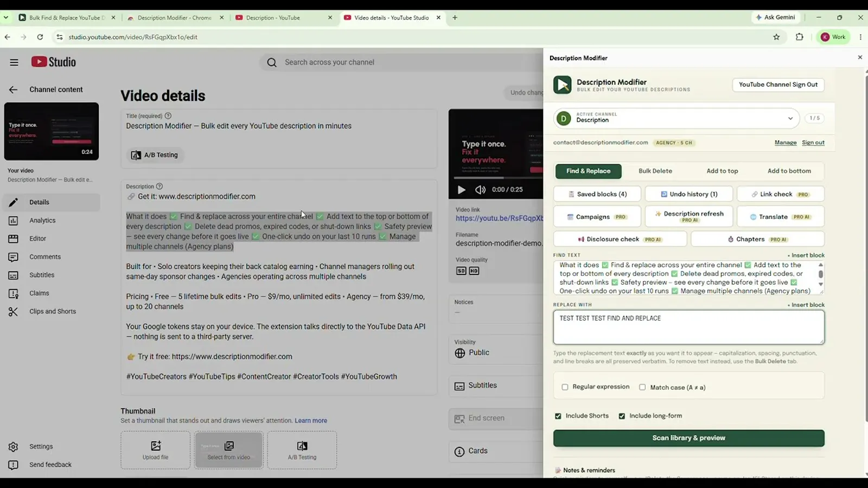The height and width of the screenshot is (488, 868).
Task: Open Saved blocks (4)
Action: (x=597, y=194)
